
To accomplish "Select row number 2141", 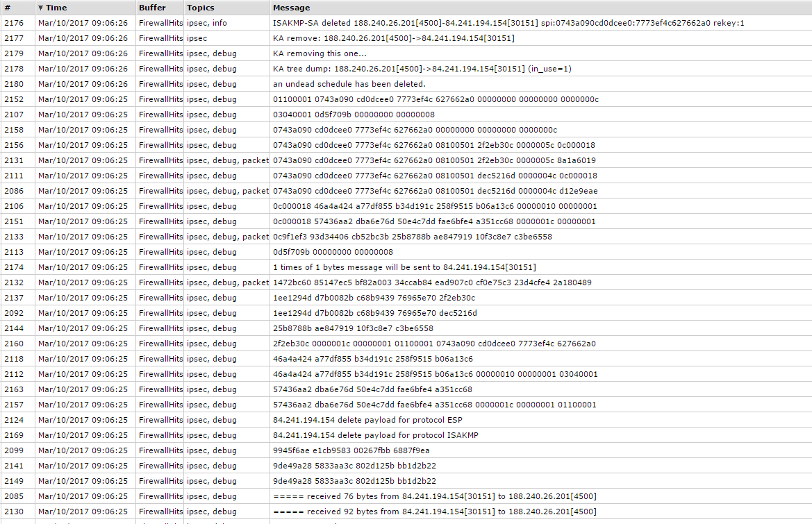I will click(x=14, y=466).
